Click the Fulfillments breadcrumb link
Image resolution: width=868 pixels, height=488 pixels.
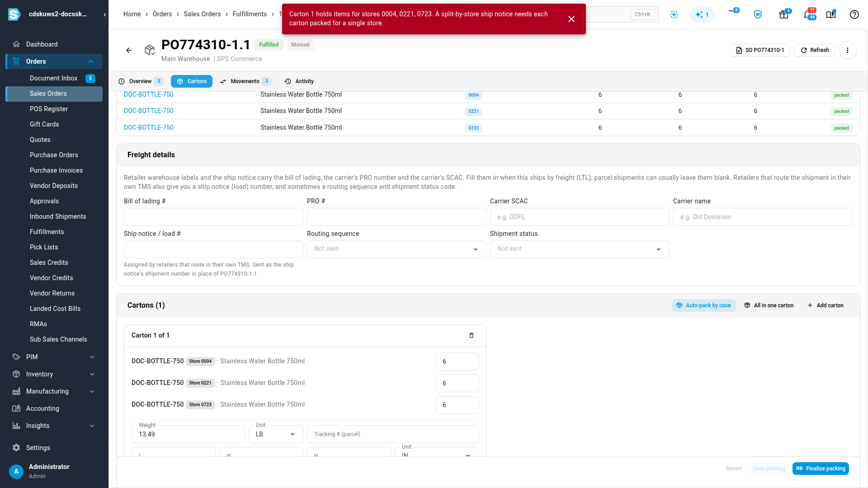[x=250, y=14]
